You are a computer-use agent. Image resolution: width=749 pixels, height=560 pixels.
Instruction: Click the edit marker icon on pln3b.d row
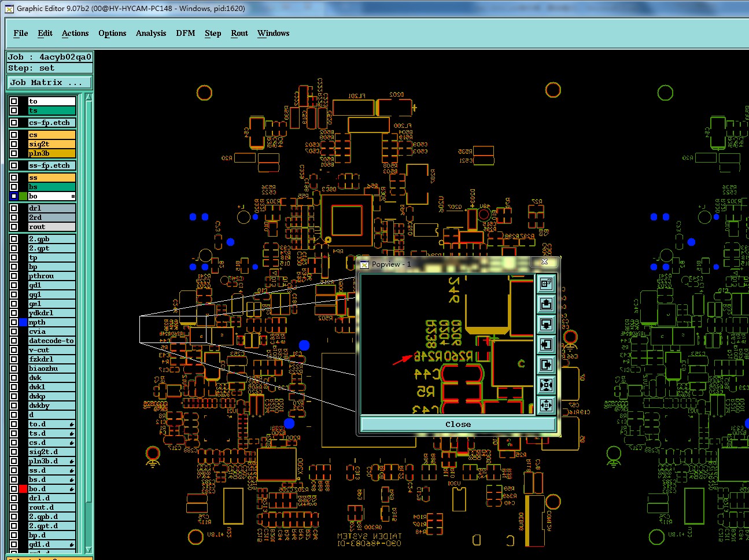click(72, 462)
